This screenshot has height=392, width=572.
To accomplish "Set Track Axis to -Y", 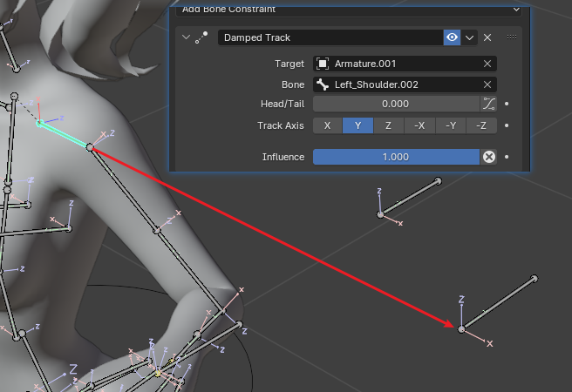I will tap(451, 125).
